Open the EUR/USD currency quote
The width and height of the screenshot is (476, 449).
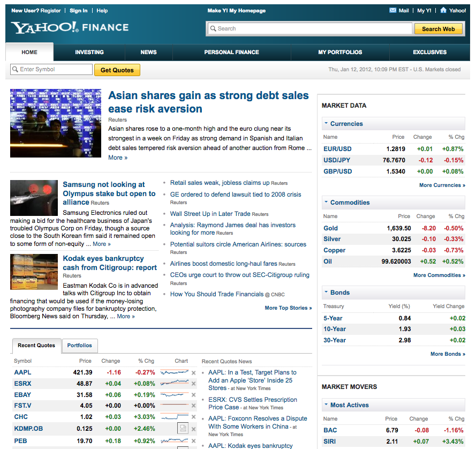[x=337, y=149]
